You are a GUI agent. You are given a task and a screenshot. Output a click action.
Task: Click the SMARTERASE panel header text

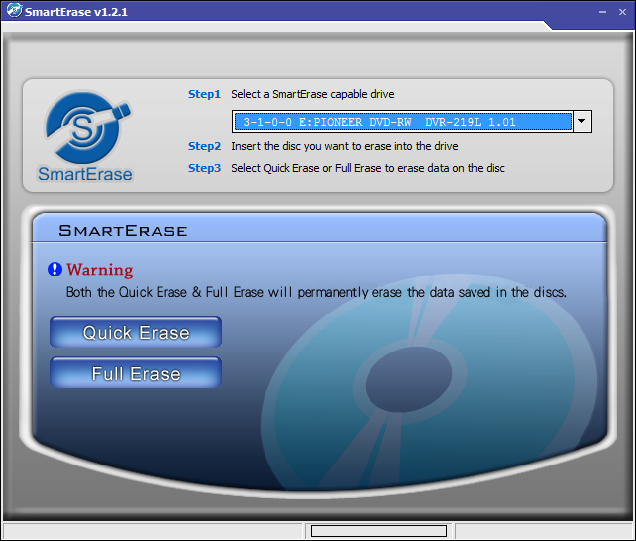pyautogui.click(x=123, y=231)
